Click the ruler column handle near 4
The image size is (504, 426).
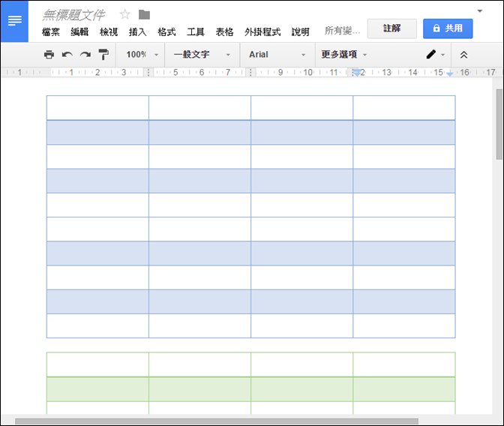[x=148, y=72]
